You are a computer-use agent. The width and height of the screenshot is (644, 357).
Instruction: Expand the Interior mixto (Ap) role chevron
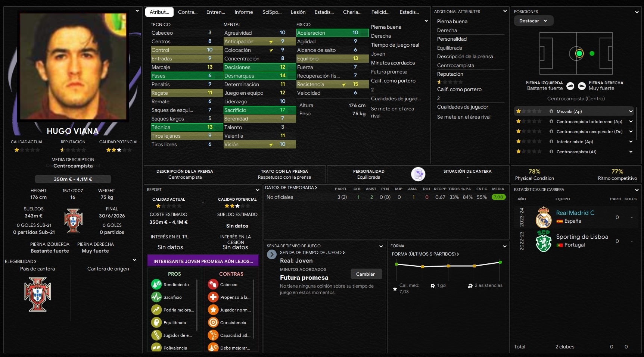[x=631, y=142]
